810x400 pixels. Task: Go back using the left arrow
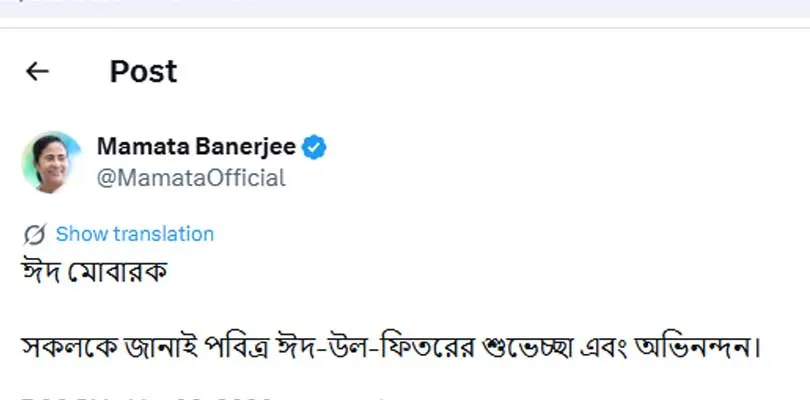(37, 71)
